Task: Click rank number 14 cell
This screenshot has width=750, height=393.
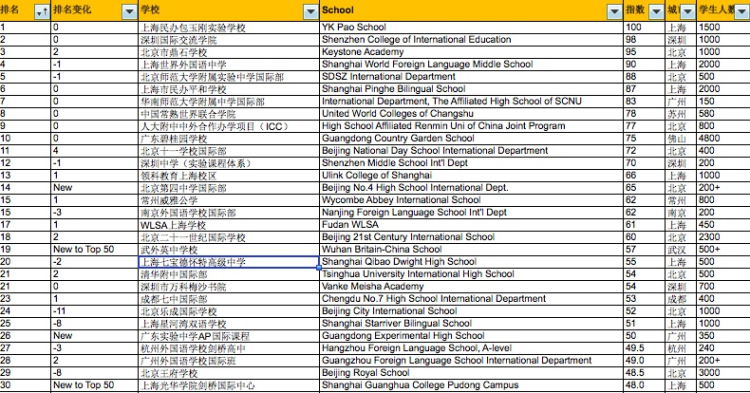Action: point(25,188)
